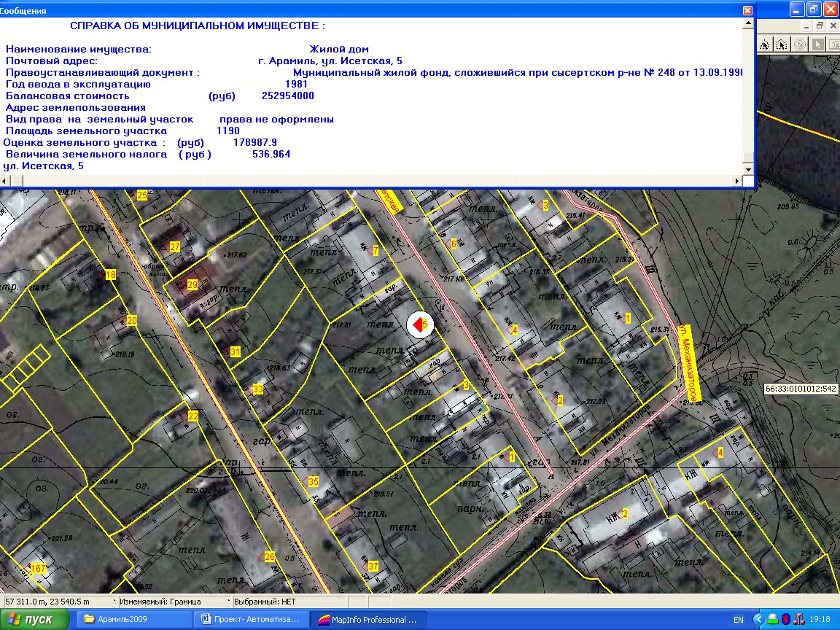Click house marker 26 on the map
Screen dimensions: 840x630
pyautogui.click(x=267, y=557)
